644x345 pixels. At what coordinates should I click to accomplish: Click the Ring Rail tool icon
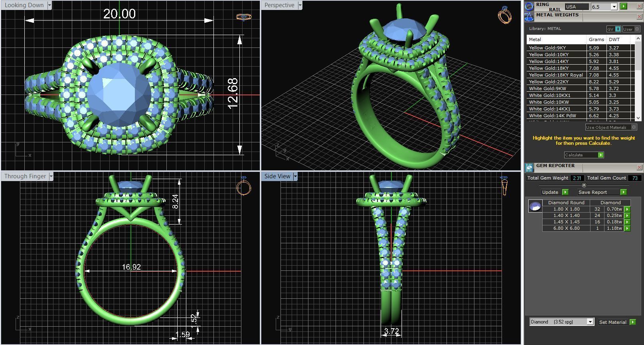529,6
